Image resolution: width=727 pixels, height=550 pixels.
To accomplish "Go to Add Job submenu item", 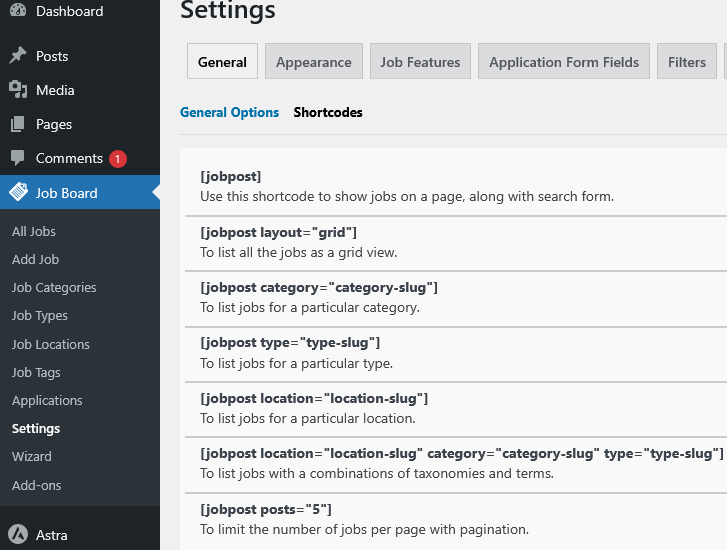I will (x=36, y=259).
